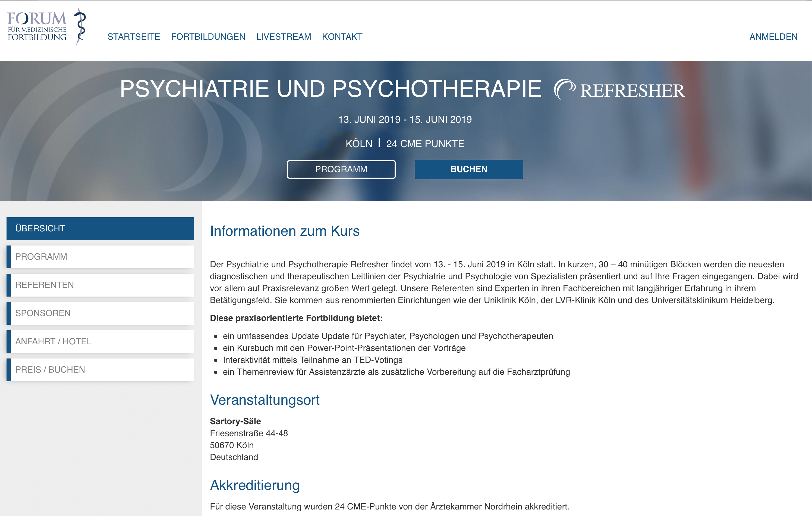812x516 pixels.
Task: Click the Forum für Medizinische Fortbildung logo
Action: pyautogui.click(x=37, y=26)
